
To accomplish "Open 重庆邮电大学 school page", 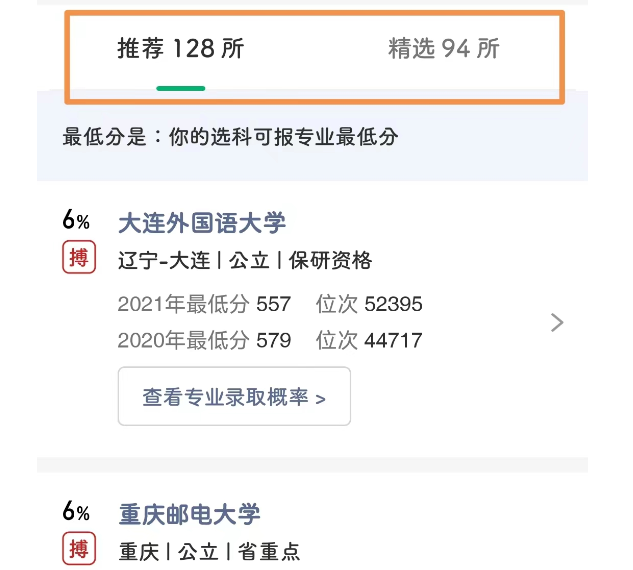I will coord(189,514).
